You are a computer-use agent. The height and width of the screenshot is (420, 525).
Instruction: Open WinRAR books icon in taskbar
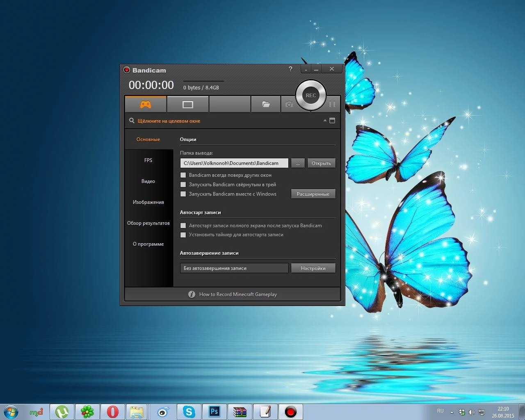240,412
